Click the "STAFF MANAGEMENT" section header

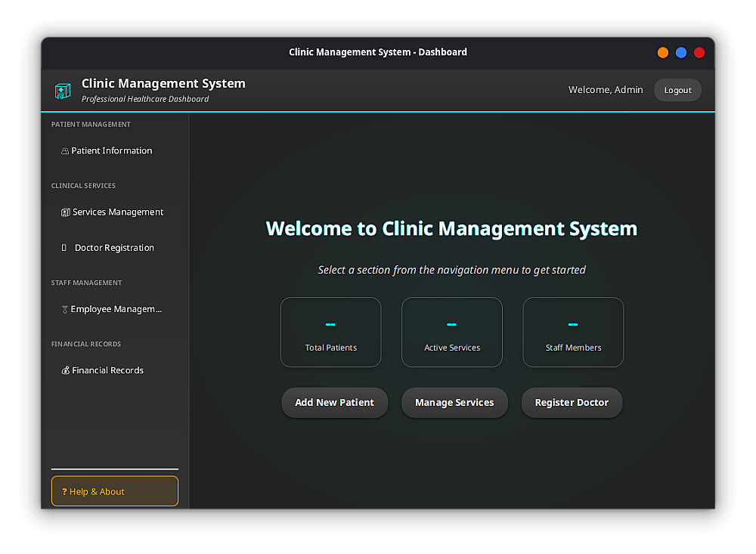point(86,283)
